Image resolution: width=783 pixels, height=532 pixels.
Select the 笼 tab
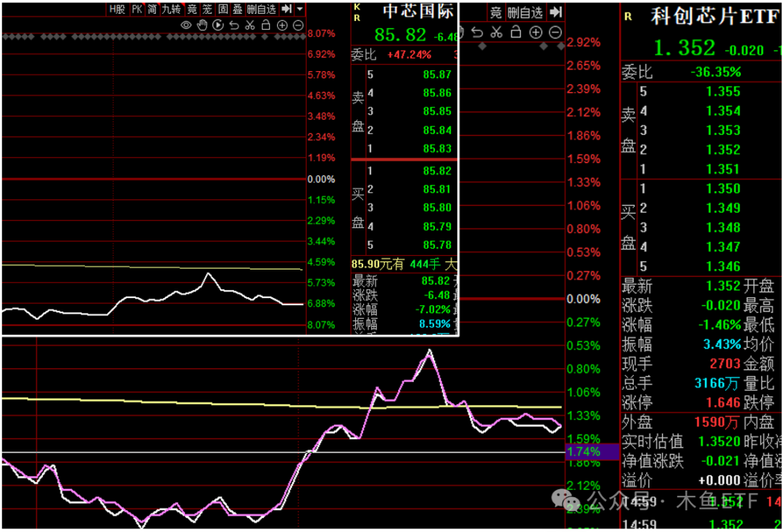207,9
